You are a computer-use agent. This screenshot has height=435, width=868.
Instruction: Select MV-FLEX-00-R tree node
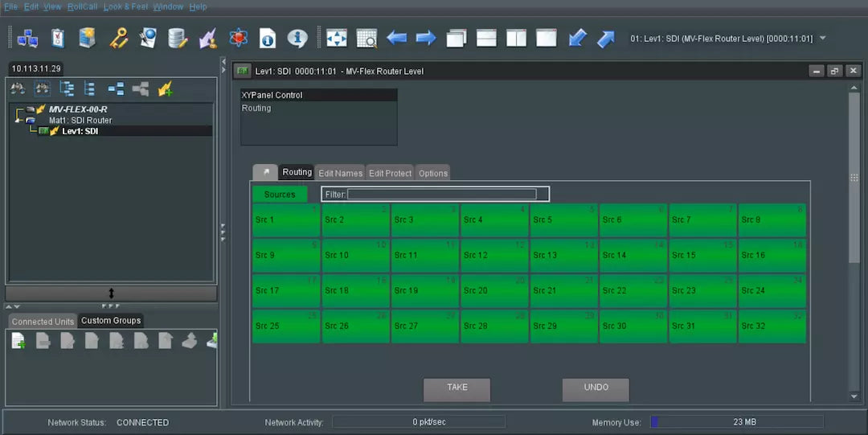coord(78,109)
